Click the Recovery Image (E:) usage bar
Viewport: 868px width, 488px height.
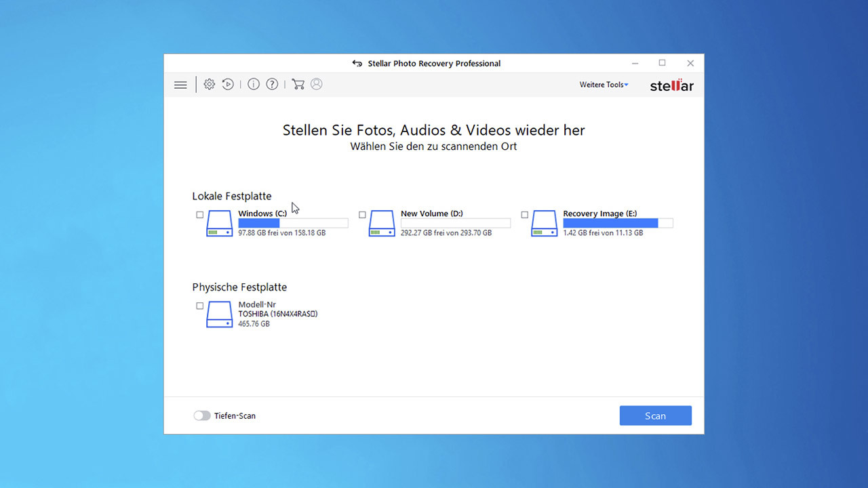[x=618, y=223]
